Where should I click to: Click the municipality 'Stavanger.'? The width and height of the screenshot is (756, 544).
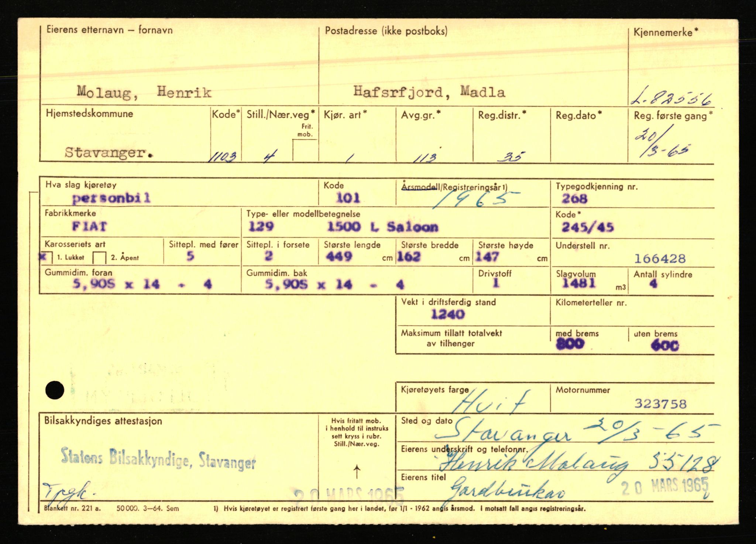(109, 152)
